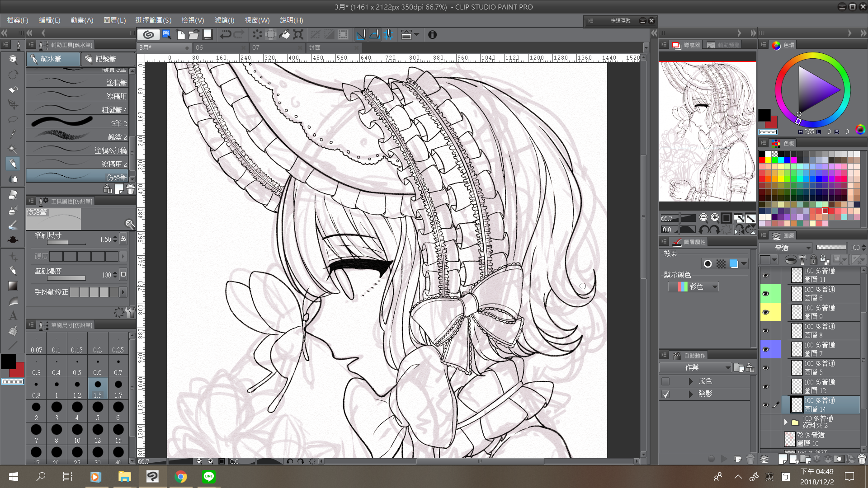Toggle lock layer icon in layer panel

pos(813,260)
